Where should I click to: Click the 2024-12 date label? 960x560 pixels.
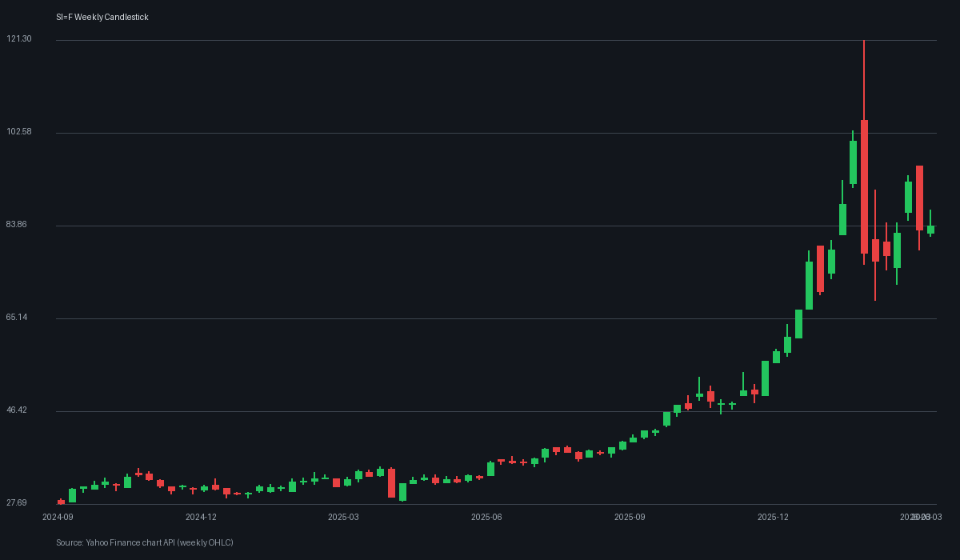click(x=201, y=518)
